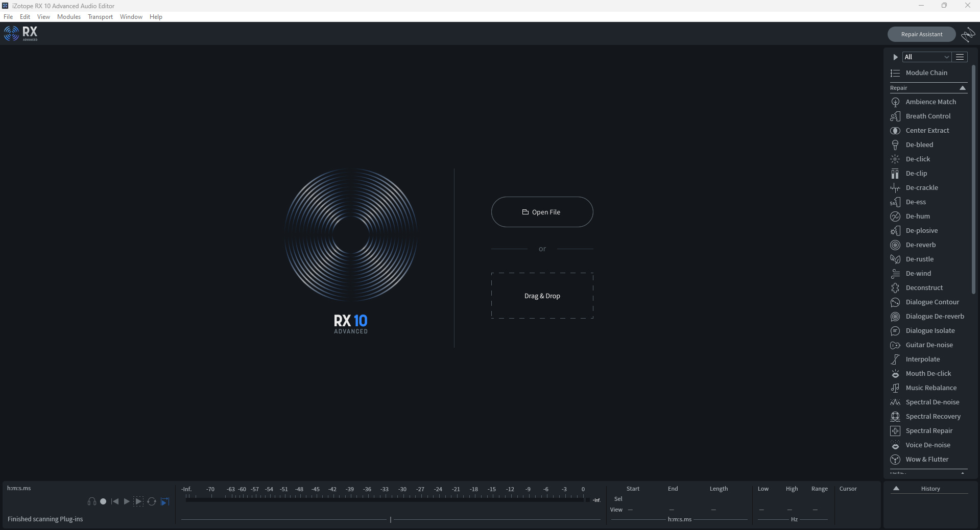
Task: Select the De-hum module icon
Action: coord(895,216)
